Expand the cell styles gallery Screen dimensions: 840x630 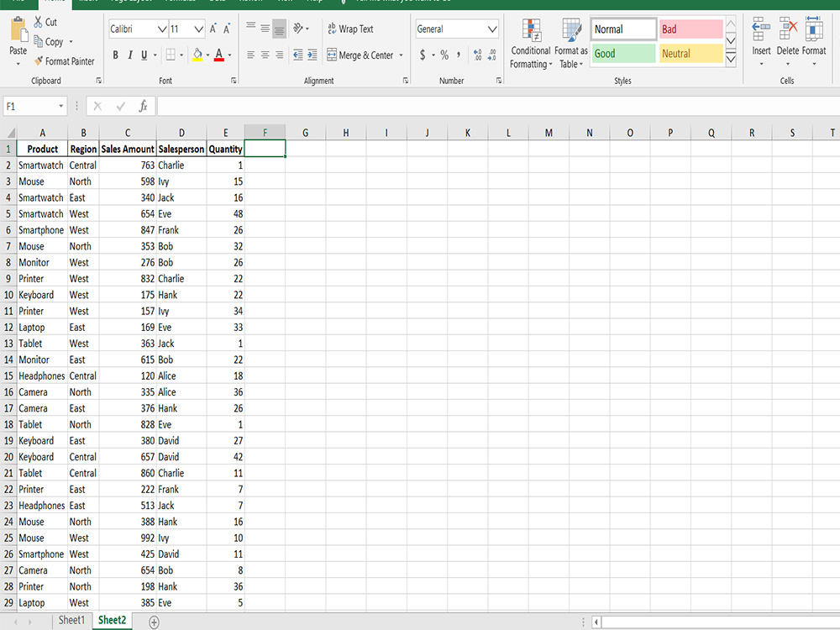point(731,60)
